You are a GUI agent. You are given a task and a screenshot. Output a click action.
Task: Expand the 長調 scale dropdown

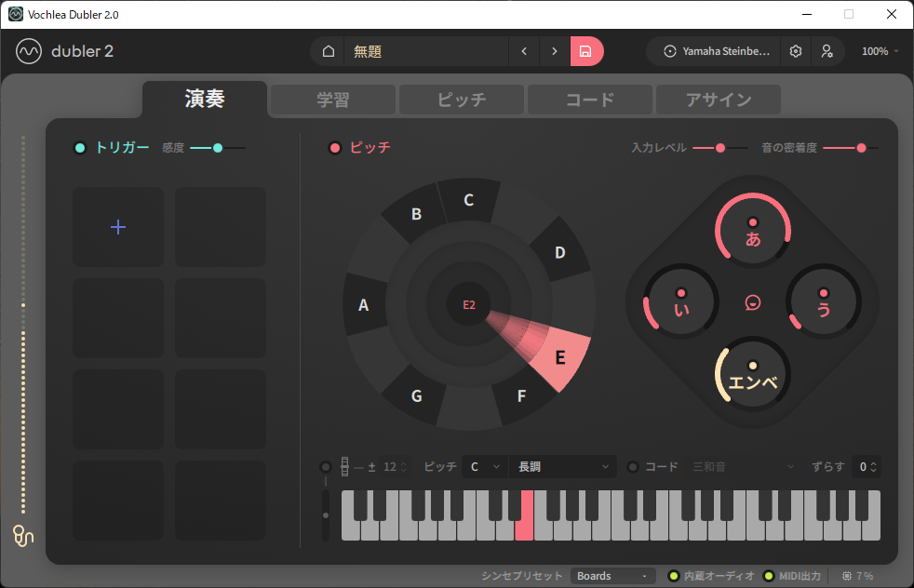pos(564,466)
